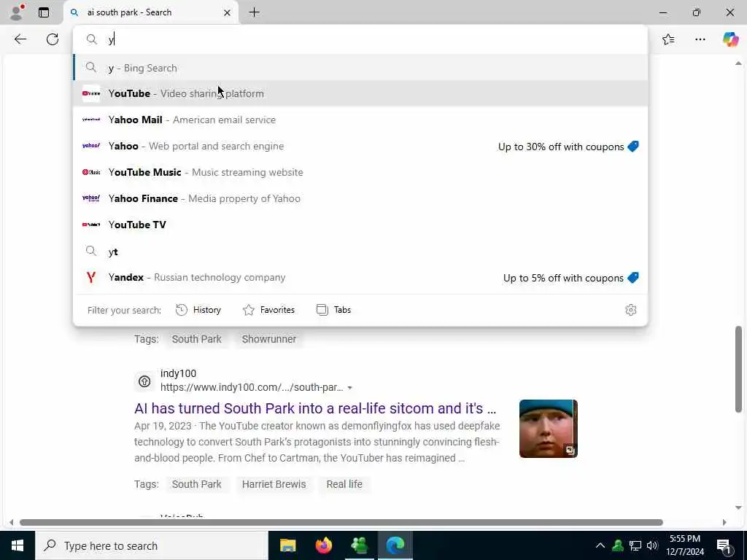Choose the YouTube video sharing suggestion
747x560 pixels.
[x=360, y=93]
